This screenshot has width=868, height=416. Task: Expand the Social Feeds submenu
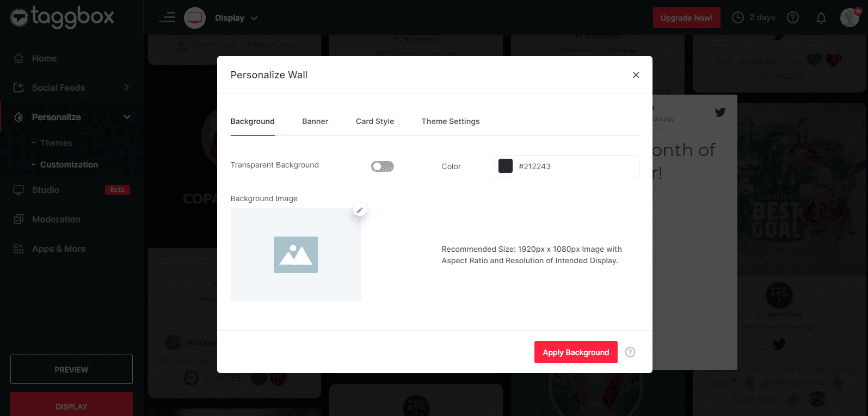tap(126, 88)
